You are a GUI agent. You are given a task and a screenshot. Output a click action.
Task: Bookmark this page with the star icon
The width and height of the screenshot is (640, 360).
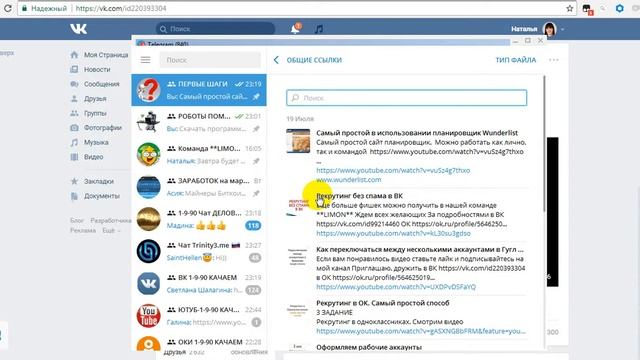(x=569, y=8)
